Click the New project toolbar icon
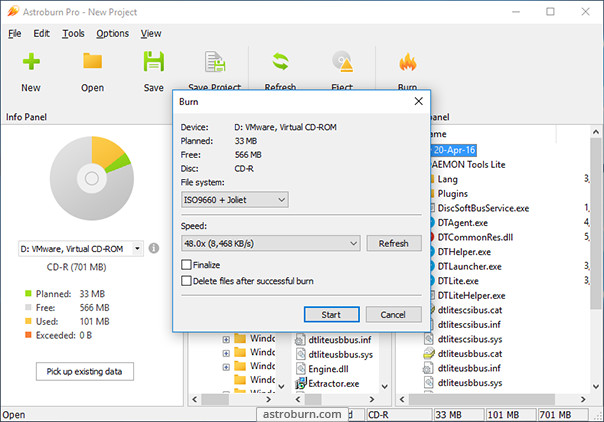Image resolution: width=604 pixels, height=422 pixels. (x=31, y=63)
